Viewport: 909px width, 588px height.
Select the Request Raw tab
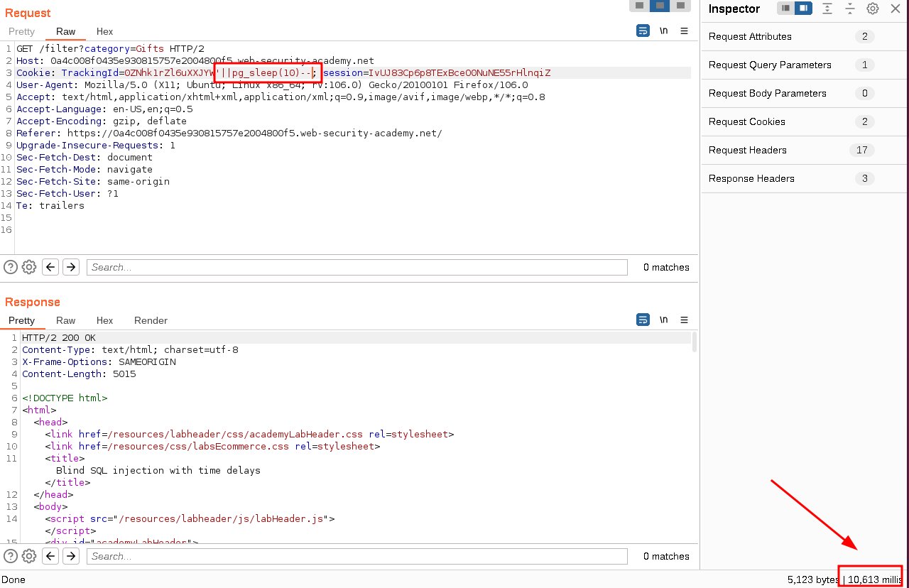tap(65, 31)
